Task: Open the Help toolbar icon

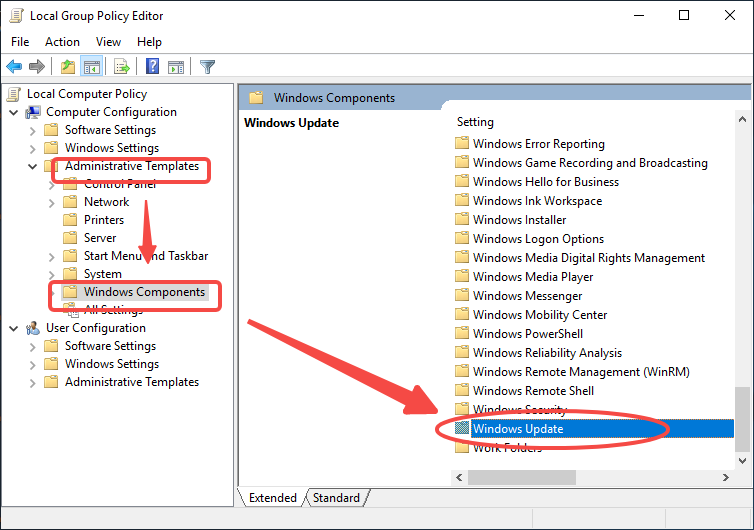Action: [x=152, y=66]
